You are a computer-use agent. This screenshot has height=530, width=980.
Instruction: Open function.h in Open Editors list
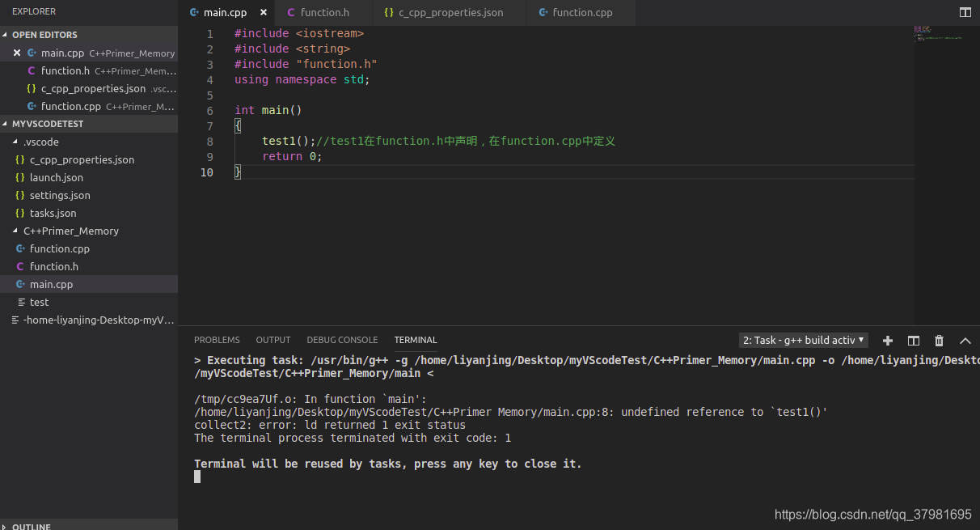point(89,70)
